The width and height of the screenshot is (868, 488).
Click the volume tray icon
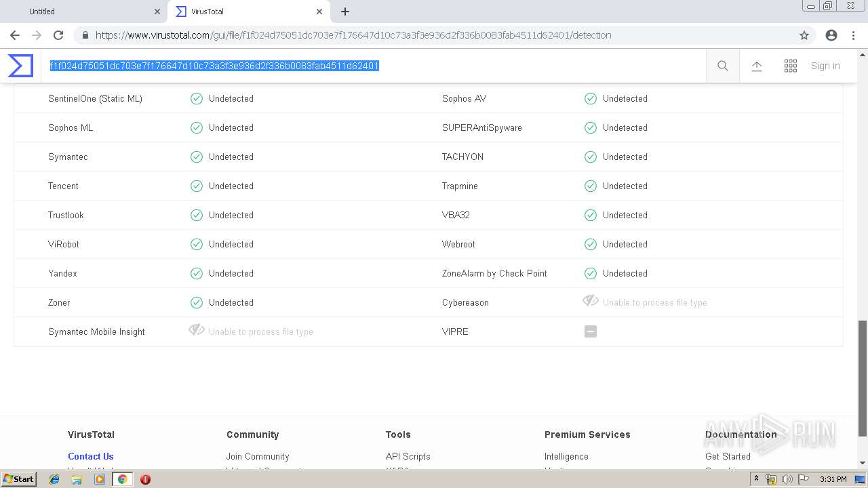point(787,479)
